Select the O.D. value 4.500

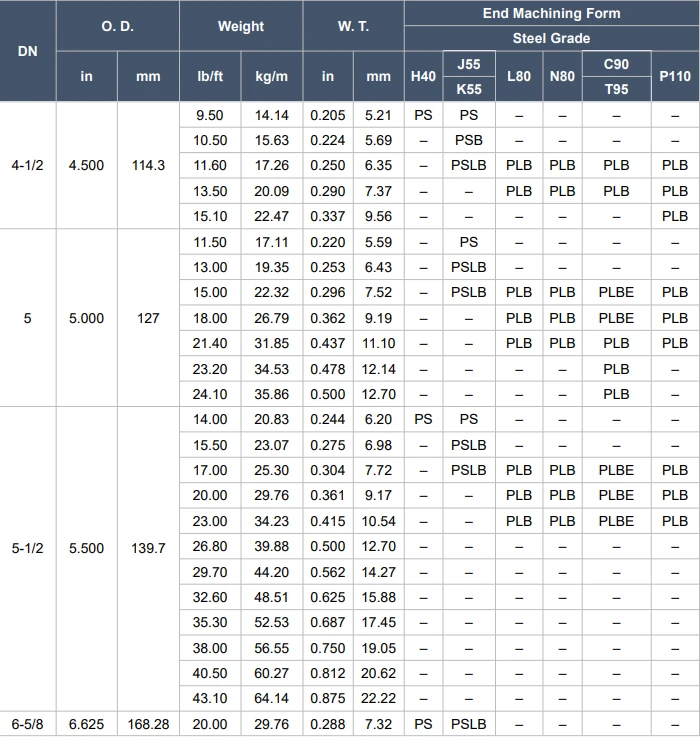pos(87,165)
